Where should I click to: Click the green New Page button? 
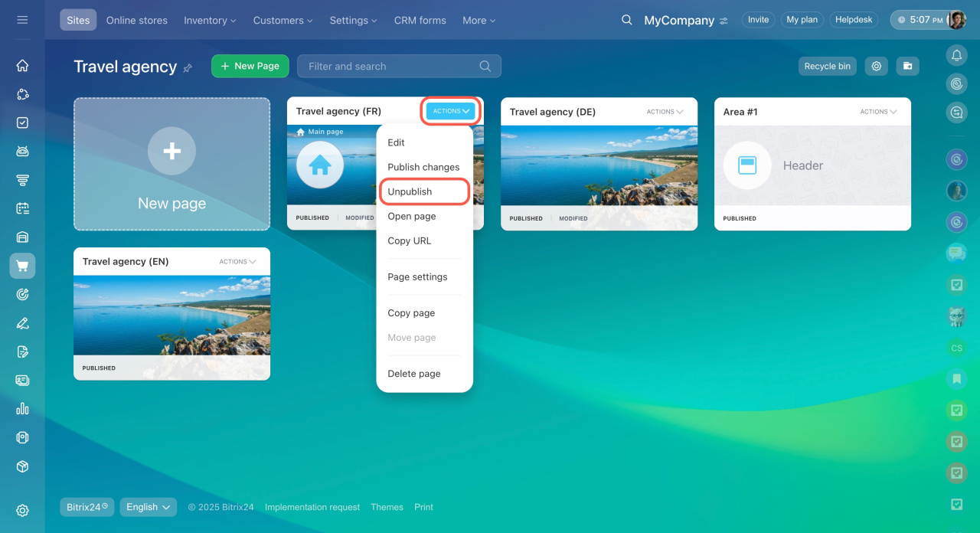250,66
